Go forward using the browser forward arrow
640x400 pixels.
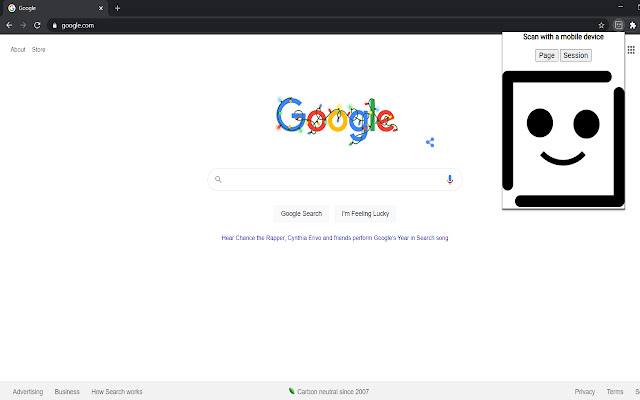pos(23,25)
